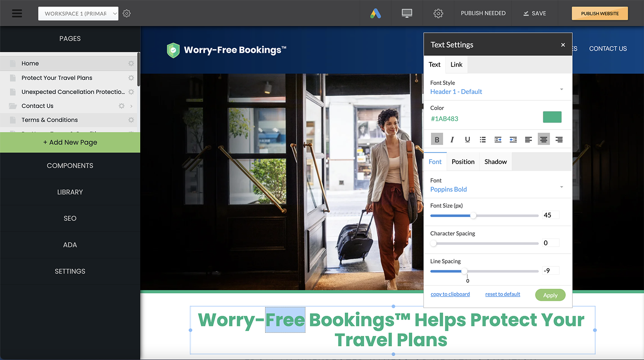Open settings gear for Home page
Viewport: 644px width, 360px height.
tap(131, 64)
